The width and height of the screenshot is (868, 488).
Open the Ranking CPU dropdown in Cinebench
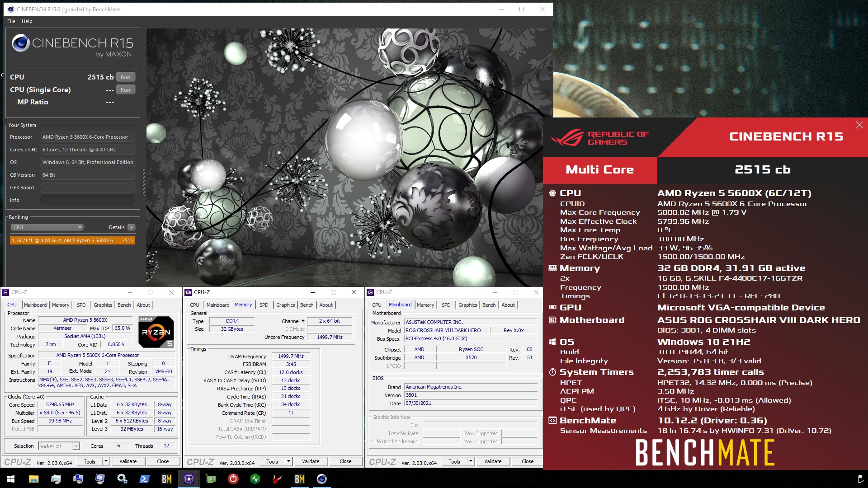tap(47, 227)
